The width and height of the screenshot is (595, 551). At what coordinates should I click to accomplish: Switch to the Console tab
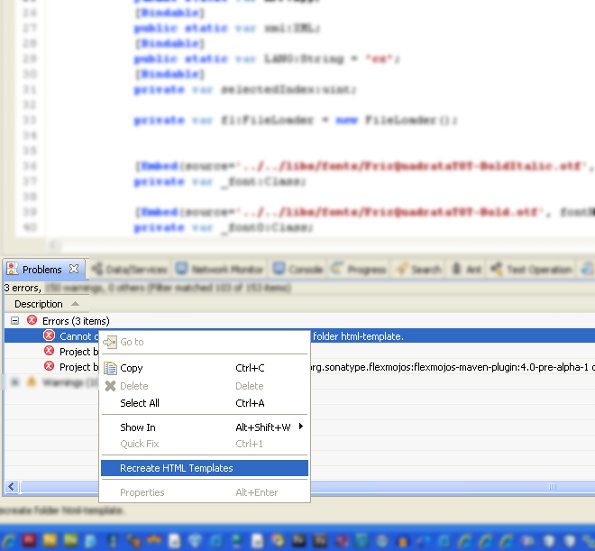[x=298, y=269]
